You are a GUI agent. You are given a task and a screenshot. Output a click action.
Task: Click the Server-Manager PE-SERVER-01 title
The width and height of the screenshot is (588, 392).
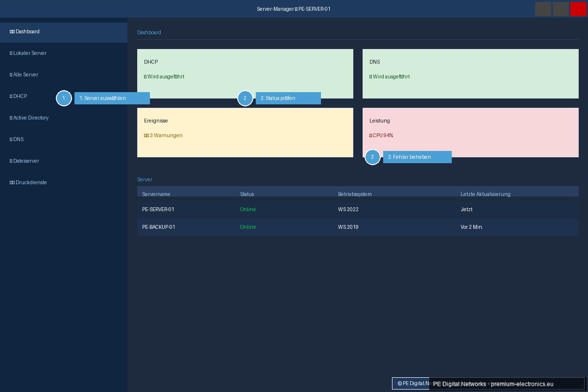click(x=294, y=9)
